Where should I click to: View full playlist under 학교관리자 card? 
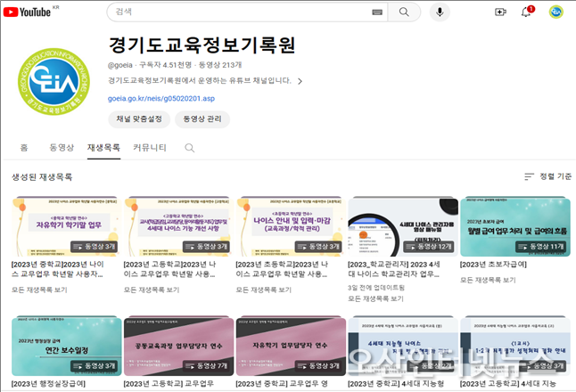tap(375, 298)
